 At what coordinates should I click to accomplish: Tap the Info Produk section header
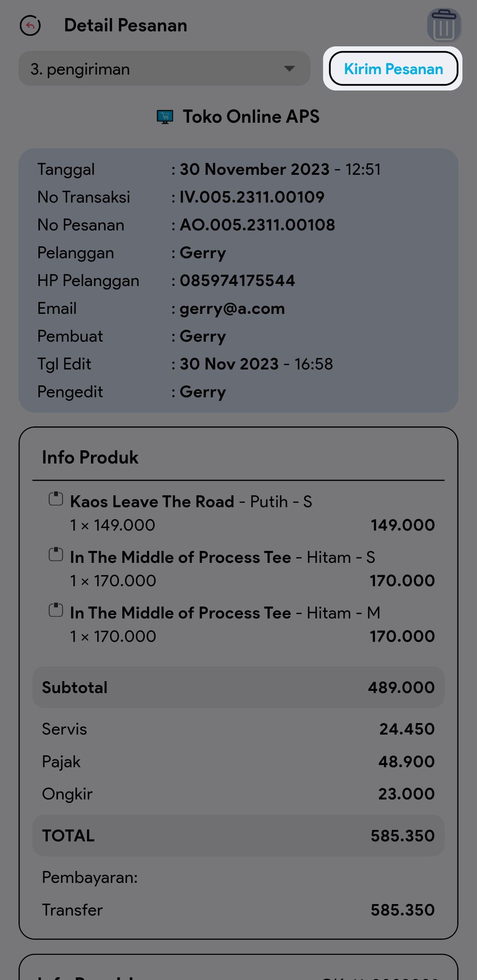point(90,458)
